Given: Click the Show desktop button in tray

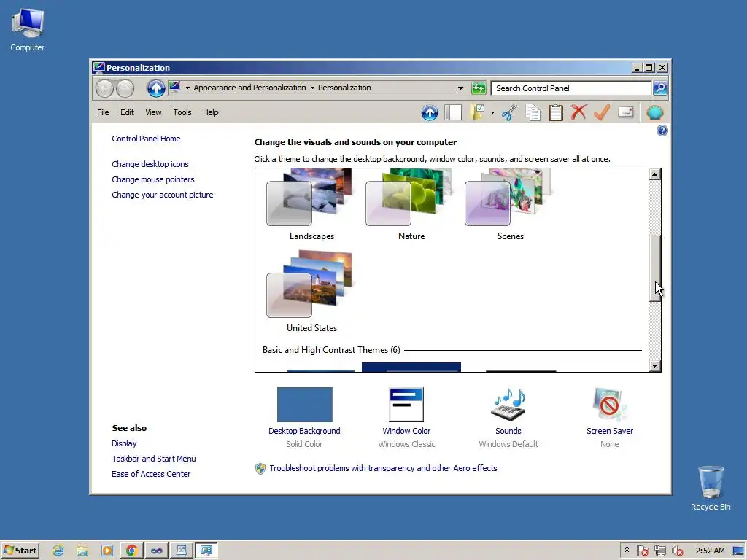Looking at the screenshot, I should pos(739,551).
